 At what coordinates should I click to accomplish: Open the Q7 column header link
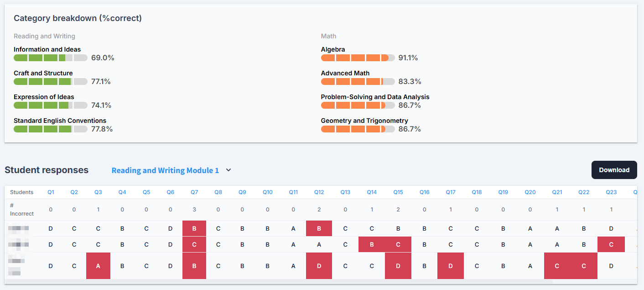tap(194, 192)
